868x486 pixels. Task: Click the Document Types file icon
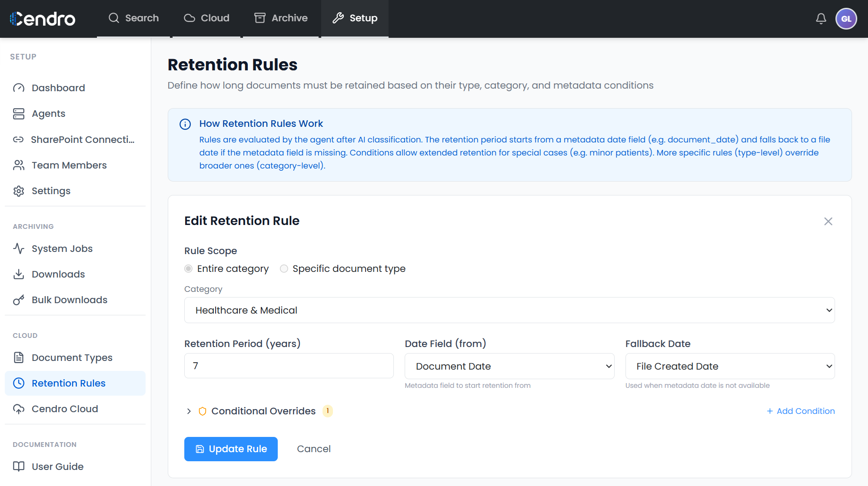click(x=19, y=357)
